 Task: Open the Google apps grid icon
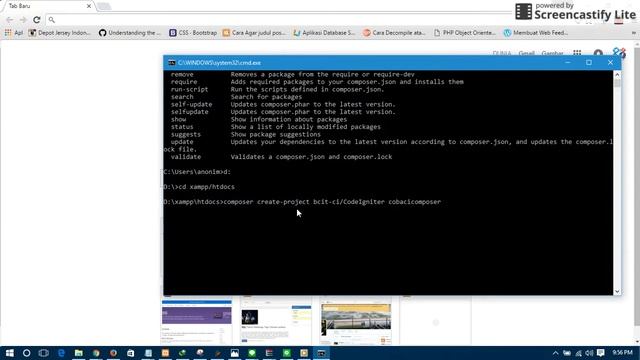pyautogui.click(x=577, y=53)
